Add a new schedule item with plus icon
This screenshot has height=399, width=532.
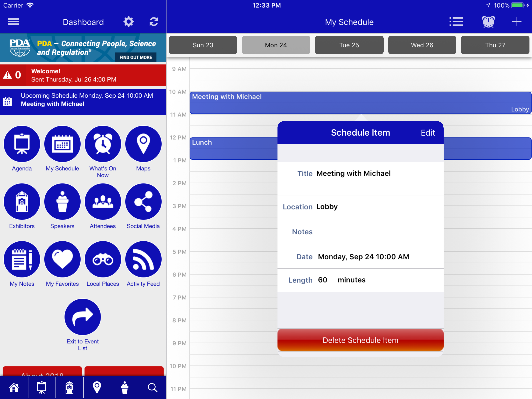[x=517, y=22]
